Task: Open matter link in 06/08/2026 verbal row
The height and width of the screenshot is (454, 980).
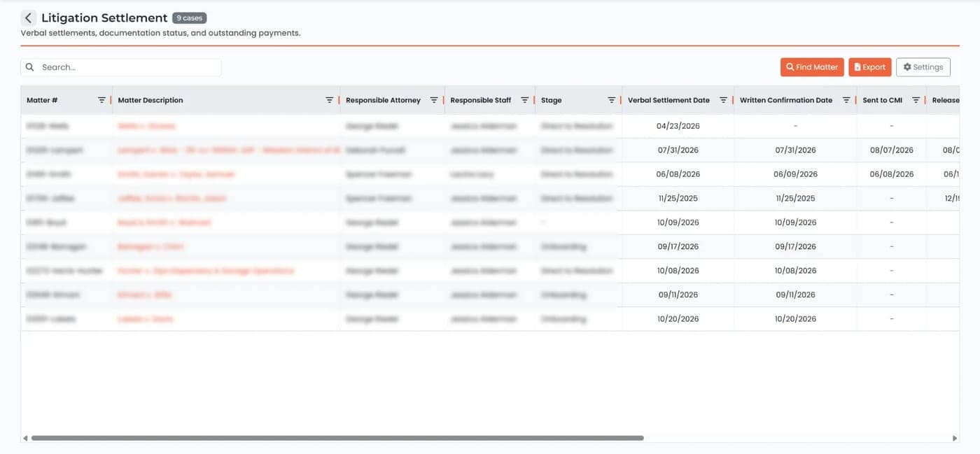Action: (176, 174)
